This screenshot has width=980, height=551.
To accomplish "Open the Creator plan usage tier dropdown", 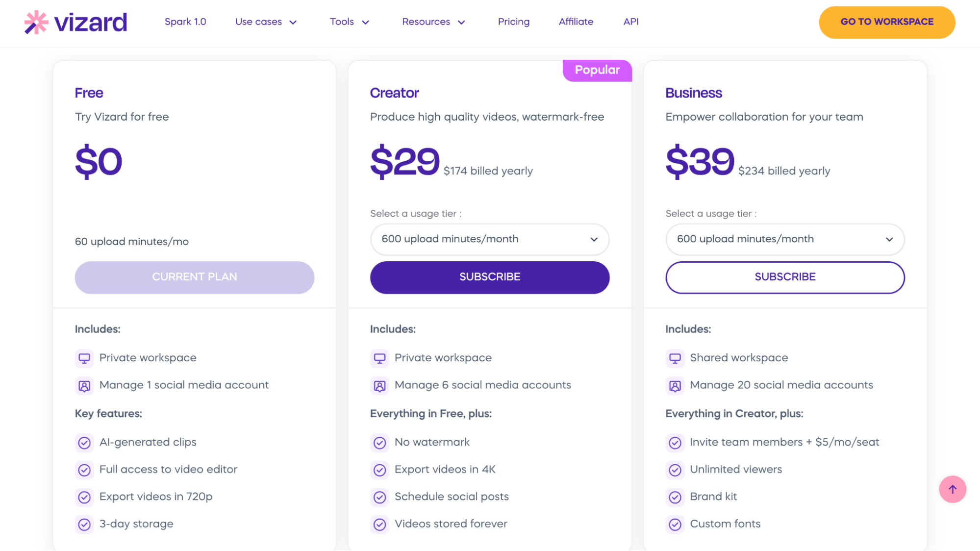I will [489, 239].
